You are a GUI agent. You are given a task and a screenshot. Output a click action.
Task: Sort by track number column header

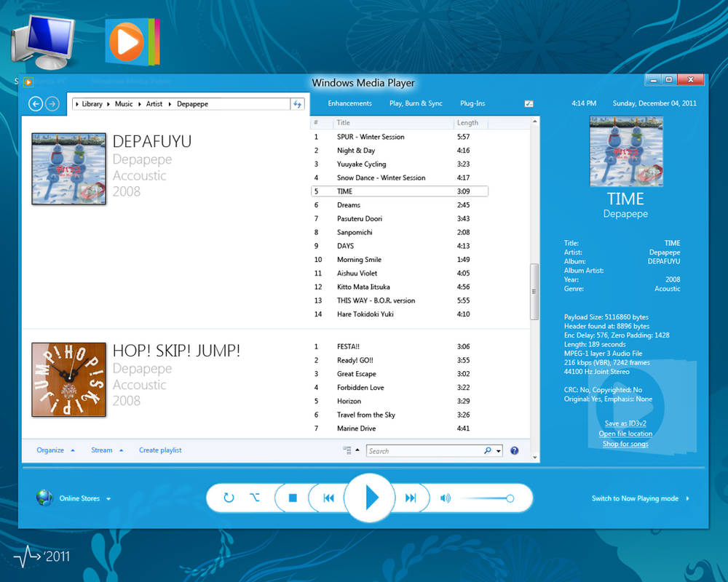coord(321,122)
